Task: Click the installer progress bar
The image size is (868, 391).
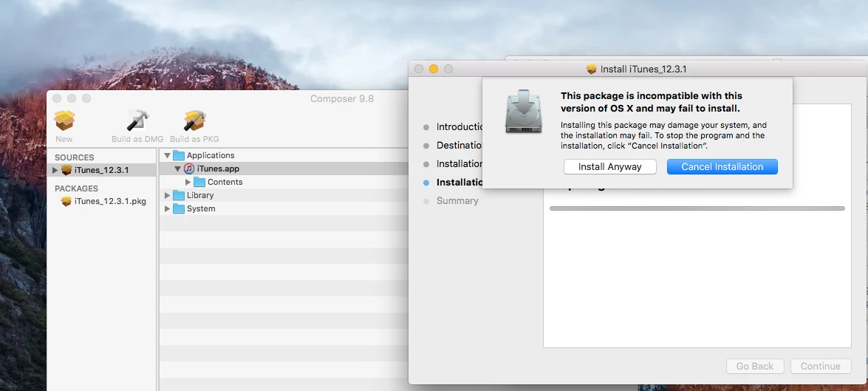Action: pos(697,208)
